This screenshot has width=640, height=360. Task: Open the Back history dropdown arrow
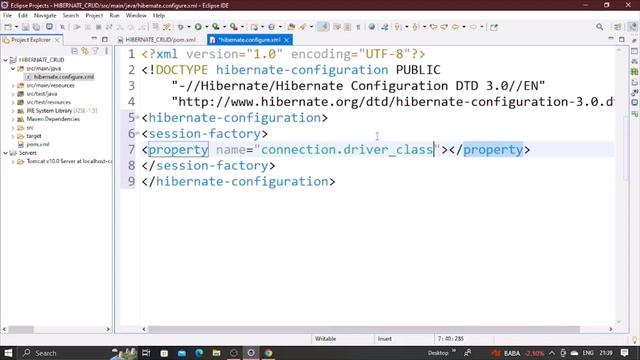[464, 27]
